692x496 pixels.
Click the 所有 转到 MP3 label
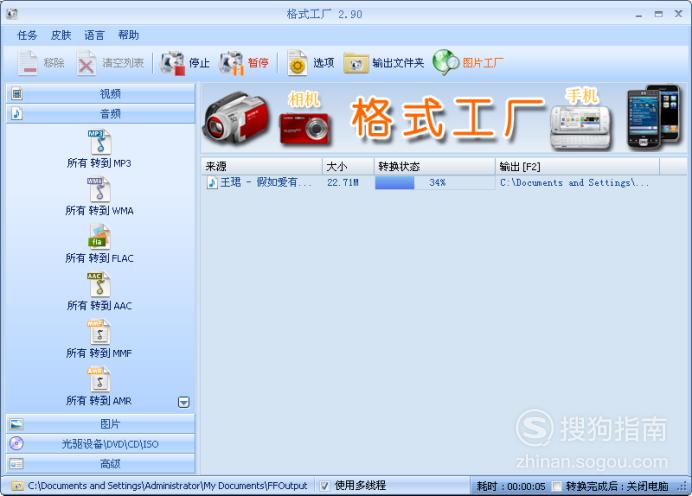tap(99, 163)
